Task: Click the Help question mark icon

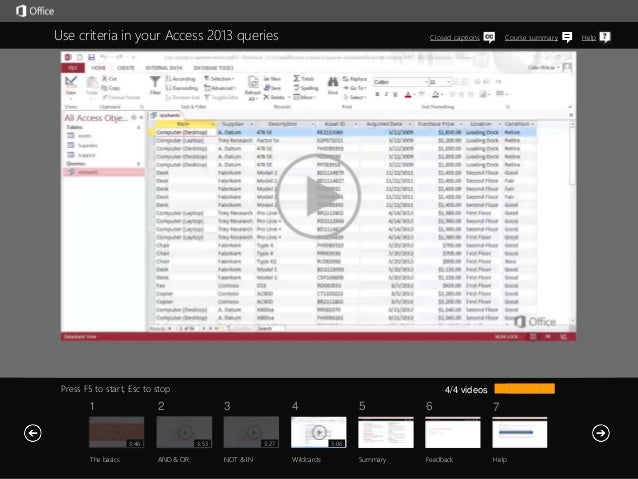Action: pyautogui.click(x=604, y=37)
